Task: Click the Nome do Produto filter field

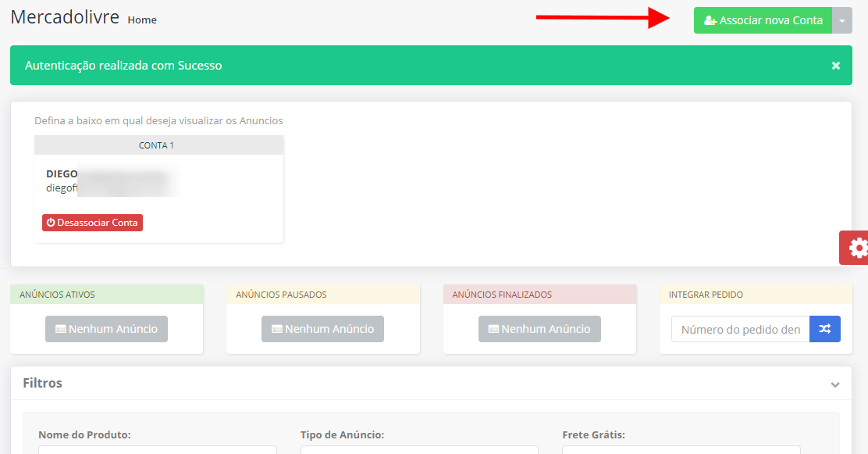Action: 157,449
